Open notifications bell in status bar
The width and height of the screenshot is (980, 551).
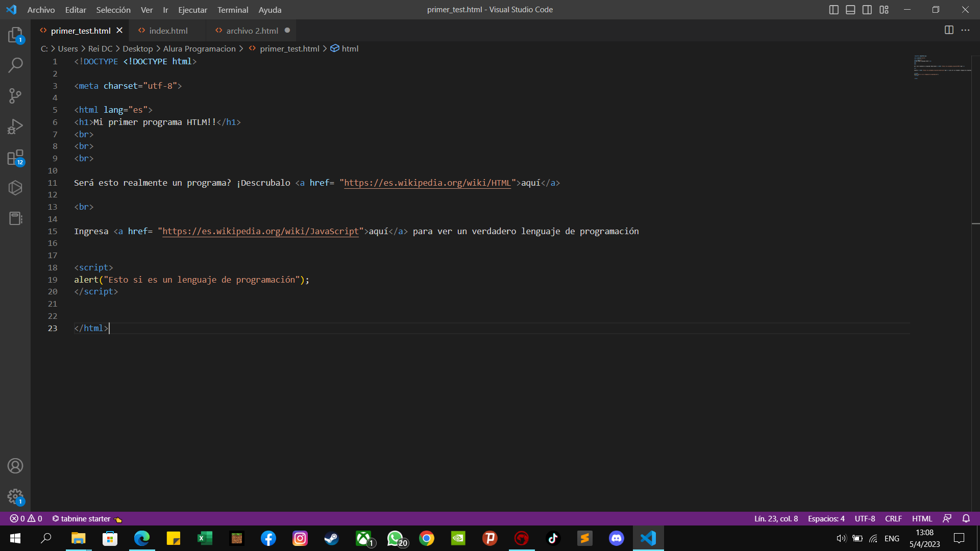966,518
